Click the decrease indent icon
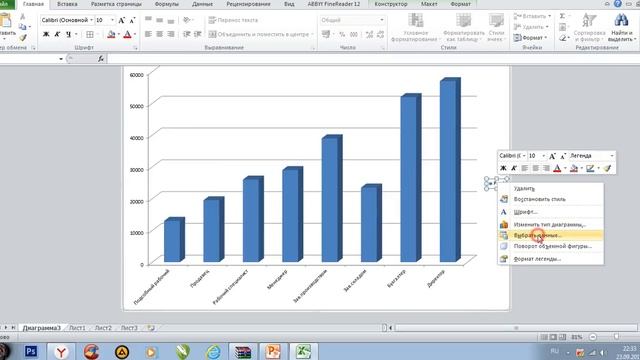Image resolution: width=640 pixels, height=360 pixels. pos(187,34)
